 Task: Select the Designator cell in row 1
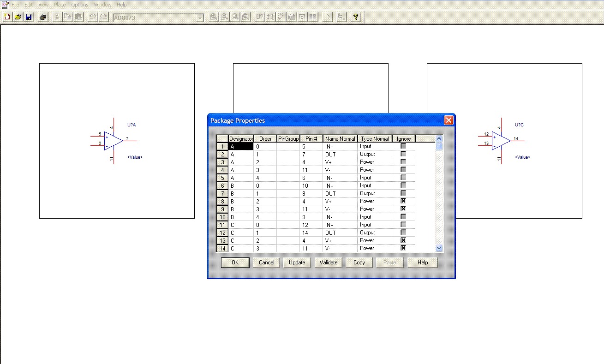pyautogui.click(x=240, y=146)
